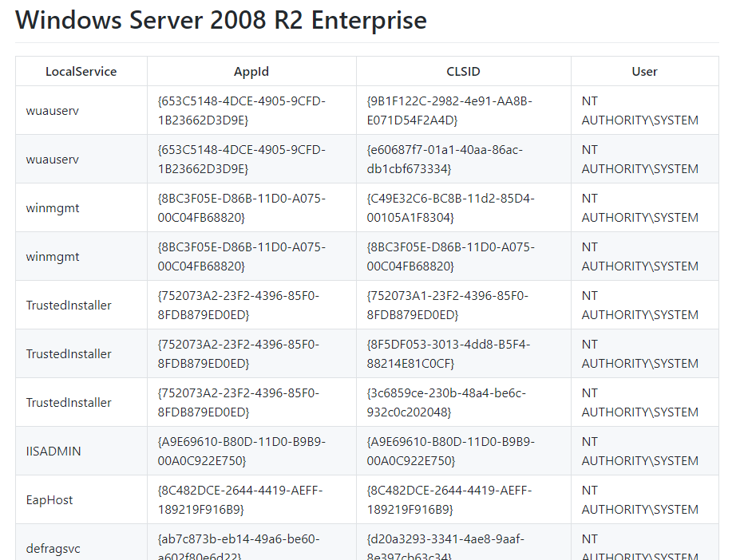Click NT AUTHORITY\SYSTEM in the EapHost row

pos(640,500)
